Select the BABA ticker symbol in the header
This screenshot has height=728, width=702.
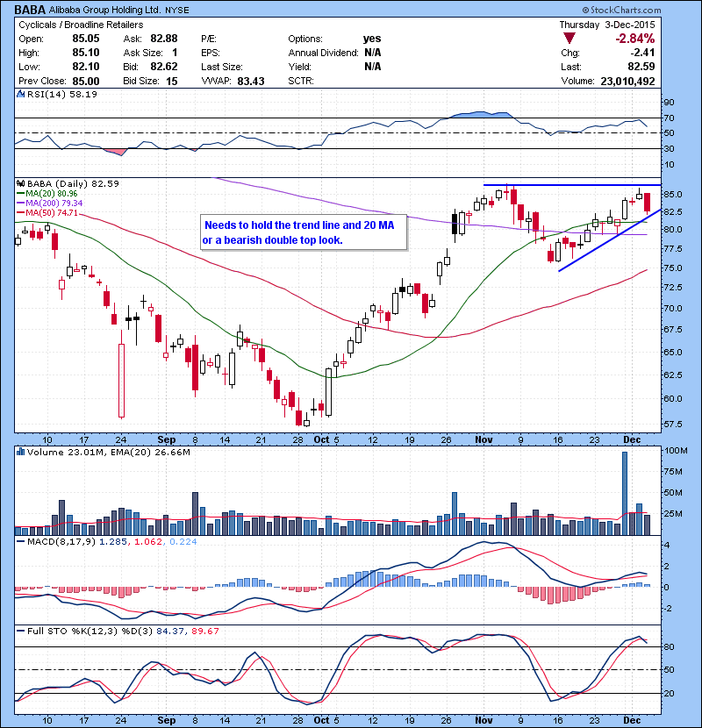point(30,10)
